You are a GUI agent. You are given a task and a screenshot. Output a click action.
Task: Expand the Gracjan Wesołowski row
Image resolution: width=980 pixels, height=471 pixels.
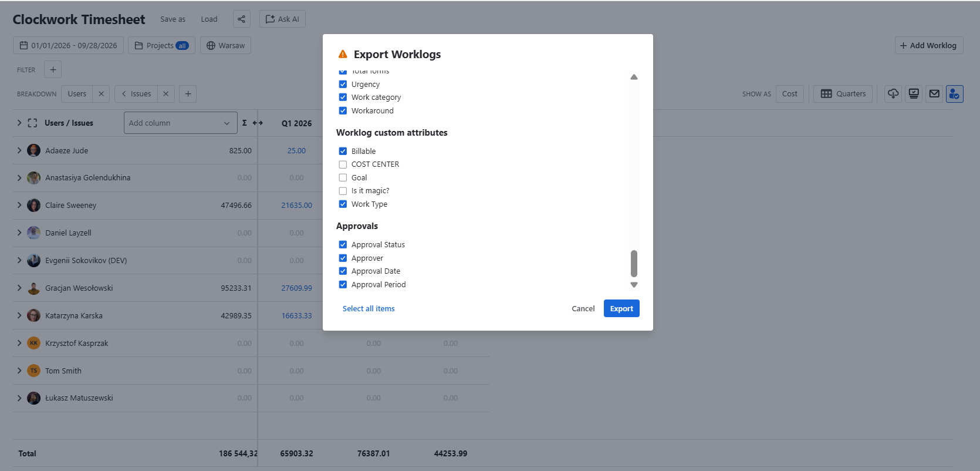coord(19,288)
